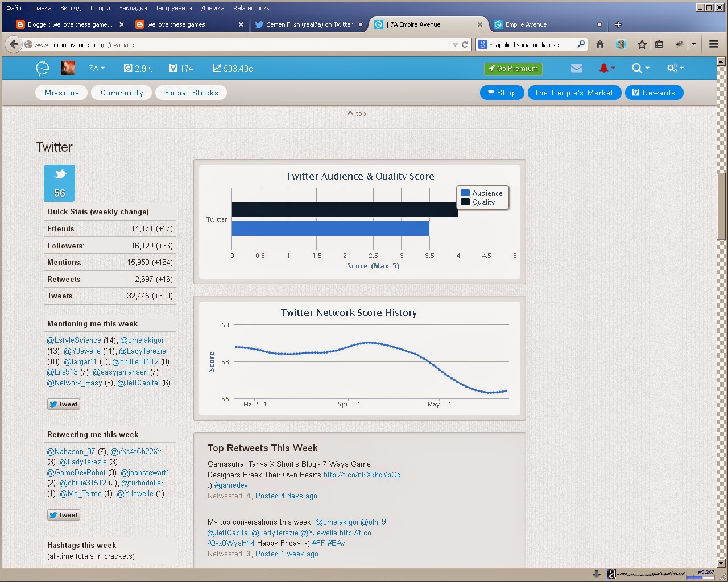Screen dimensions: 728x582
Task: Go back with the browser back arrow
Action: point(14,44)
